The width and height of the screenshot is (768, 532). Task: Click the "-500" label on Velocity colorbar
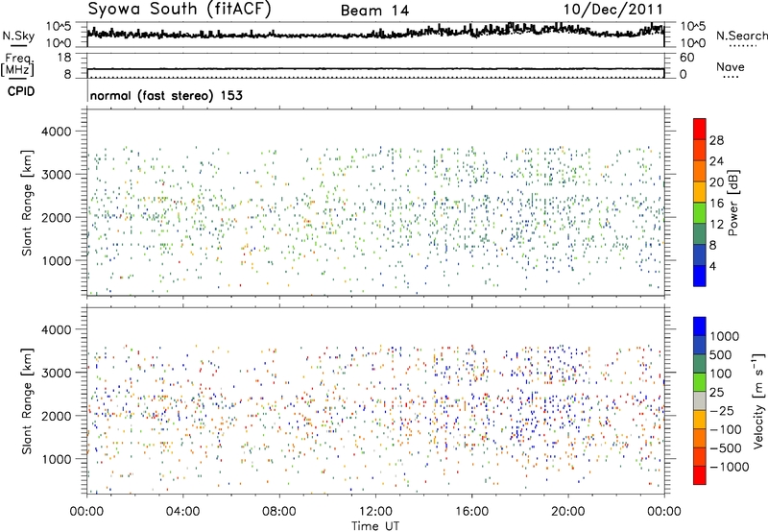click(x=725, y=447)
